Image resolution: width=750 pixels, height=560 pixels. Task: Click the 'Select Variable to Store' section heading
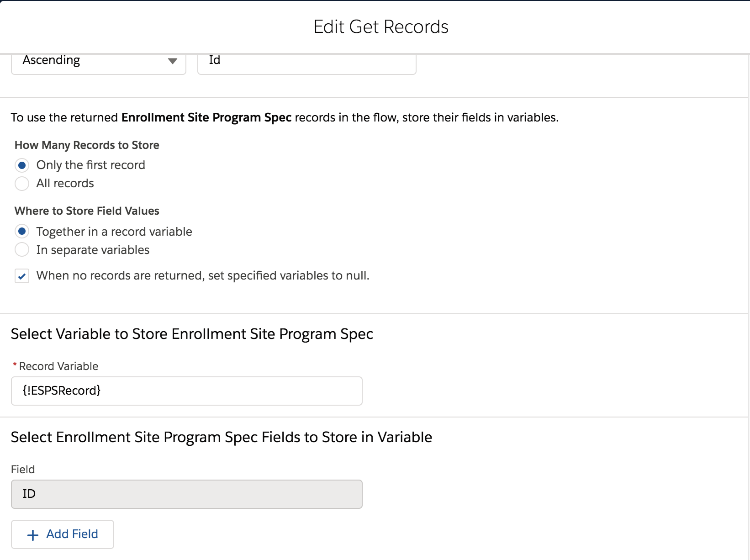pos(192,334)
